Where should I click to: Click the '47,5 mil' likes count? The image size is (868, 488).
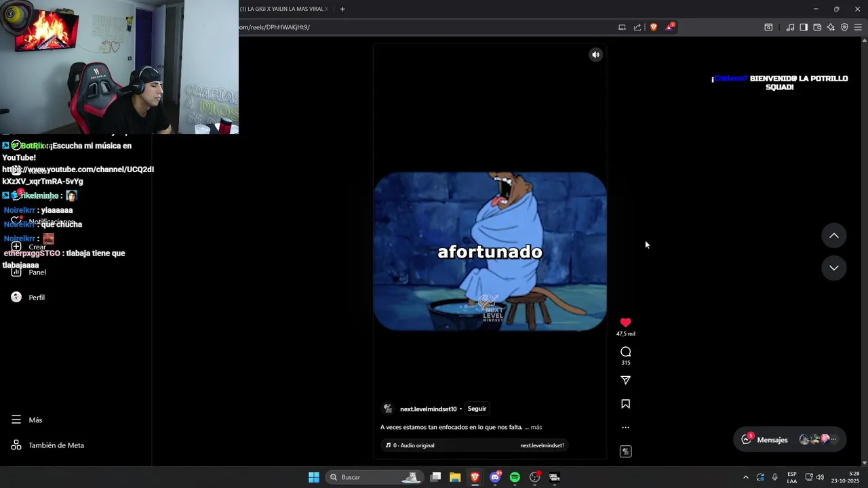[x=625, y=334]
